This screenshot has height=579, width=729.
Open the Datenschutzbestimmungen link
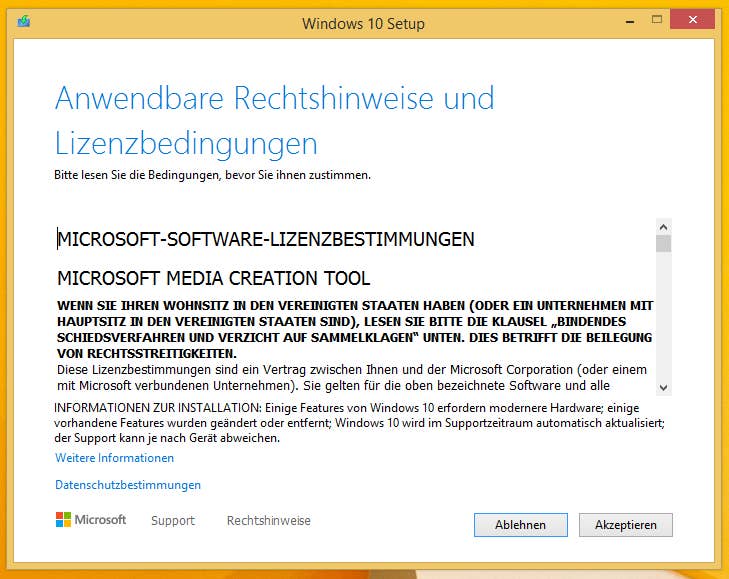[128, 485]
